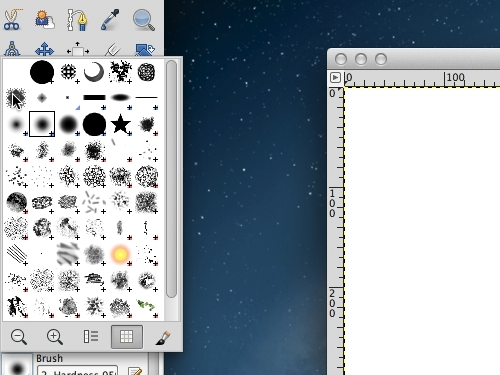Screen dimensions: 500x375
Task: Click the brush name input field
Action: [77, 371]
